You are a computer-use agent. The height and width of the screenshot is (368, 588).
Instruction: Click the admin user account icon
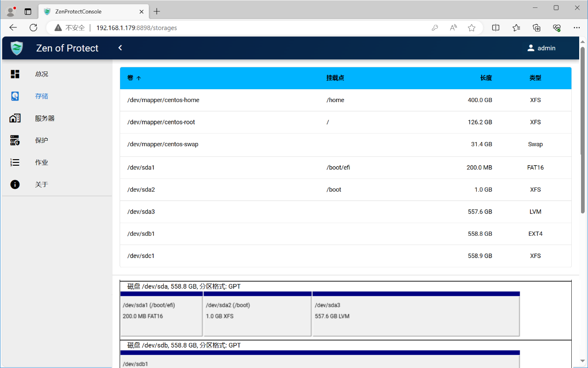(x=531, y=48)
